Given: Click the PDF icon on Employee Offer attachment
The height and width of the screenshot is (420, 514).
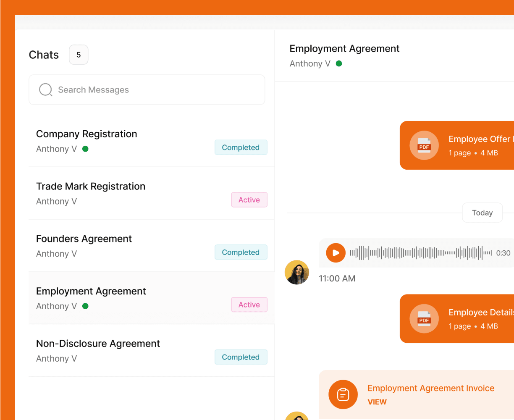Looking at the screenshot, I should (x=424, y=145).
